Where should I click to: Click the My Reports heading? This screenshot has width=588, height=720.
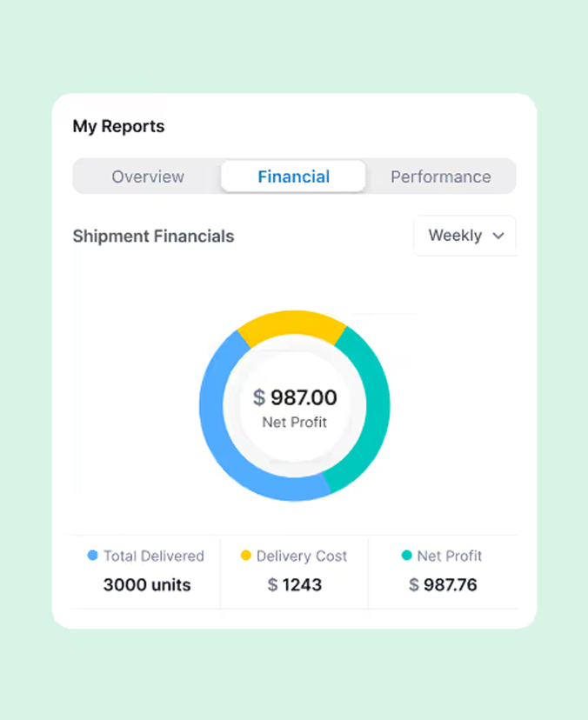point(118,126)
